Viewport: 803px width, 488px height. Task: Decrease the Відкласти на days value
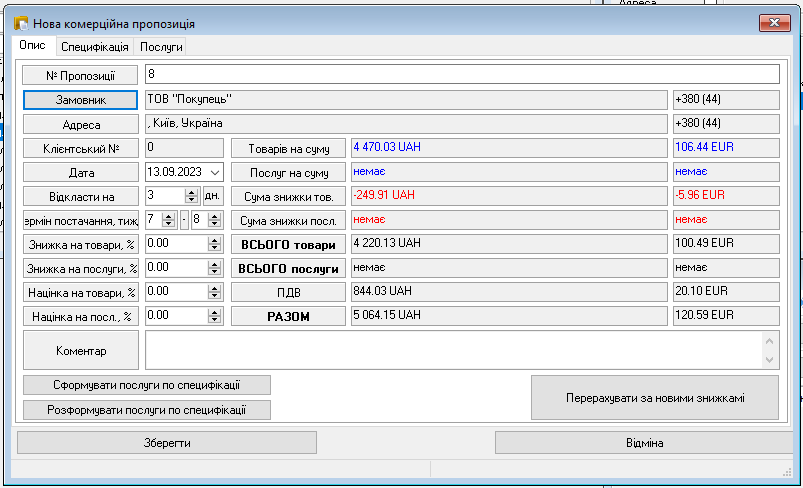coord(192,200)
